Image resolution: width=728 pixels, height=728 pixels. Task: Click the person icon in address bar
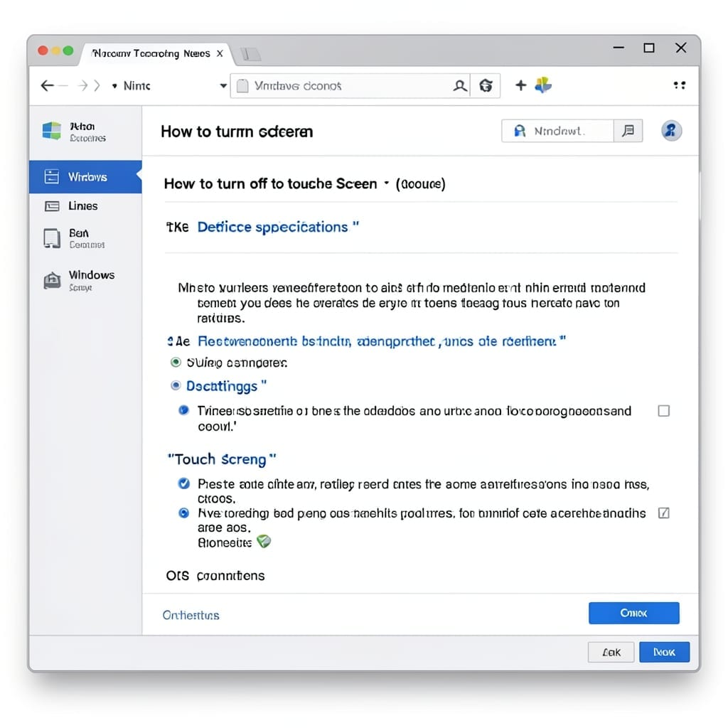(x=460, y=86)
